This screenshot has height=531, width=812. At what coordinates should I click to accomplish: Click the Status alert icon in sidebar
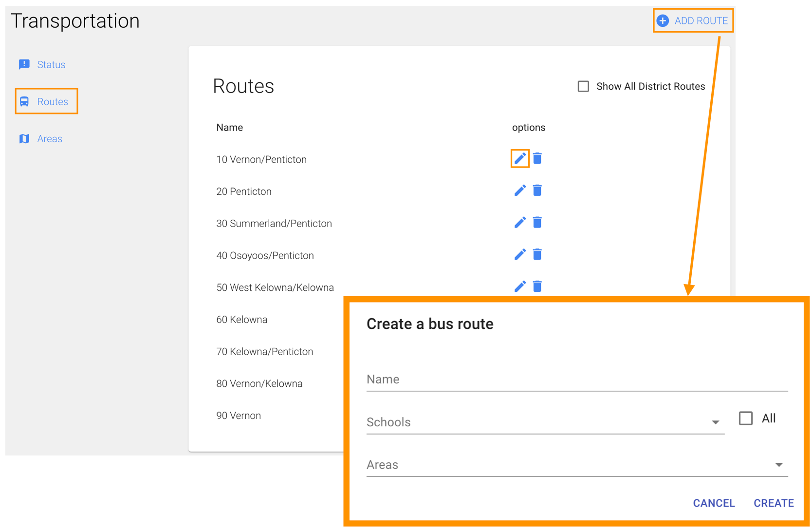(x=24, y=64)
